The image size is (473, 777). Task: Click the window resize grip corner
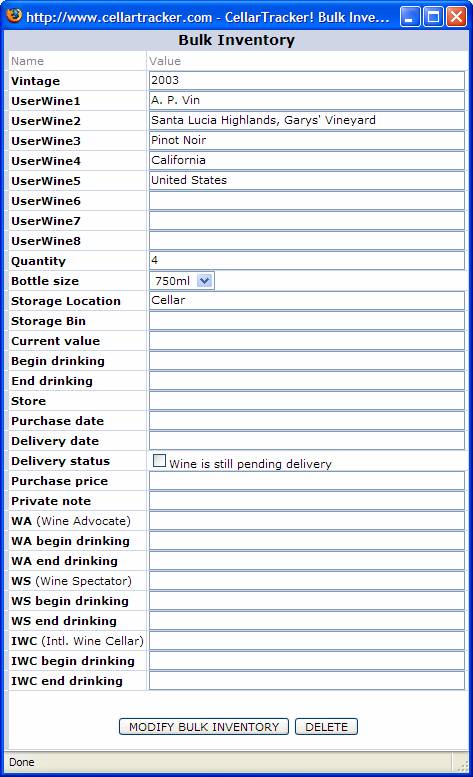tap(463, 765)
